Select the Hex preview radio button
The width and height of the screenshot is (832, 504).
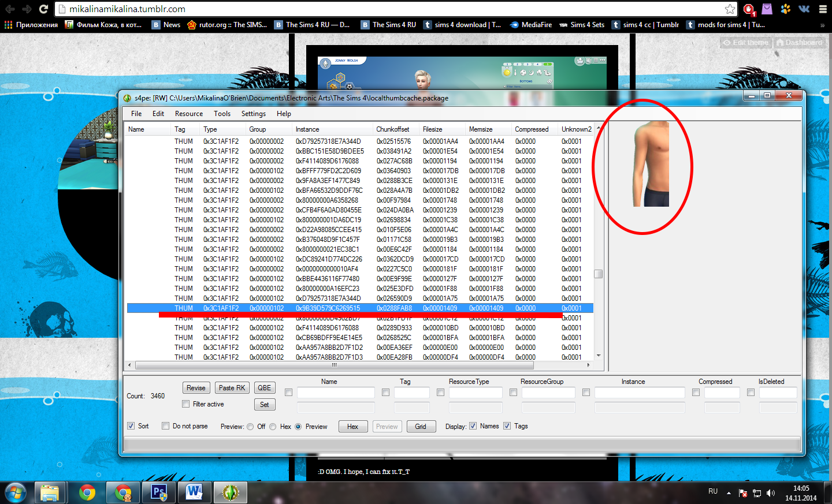(273, 427)
